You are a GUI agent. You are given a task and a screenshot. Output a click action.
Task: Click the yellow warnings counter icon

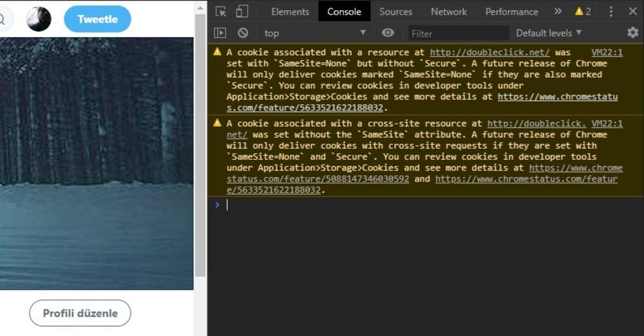click(x=583, y=11)
